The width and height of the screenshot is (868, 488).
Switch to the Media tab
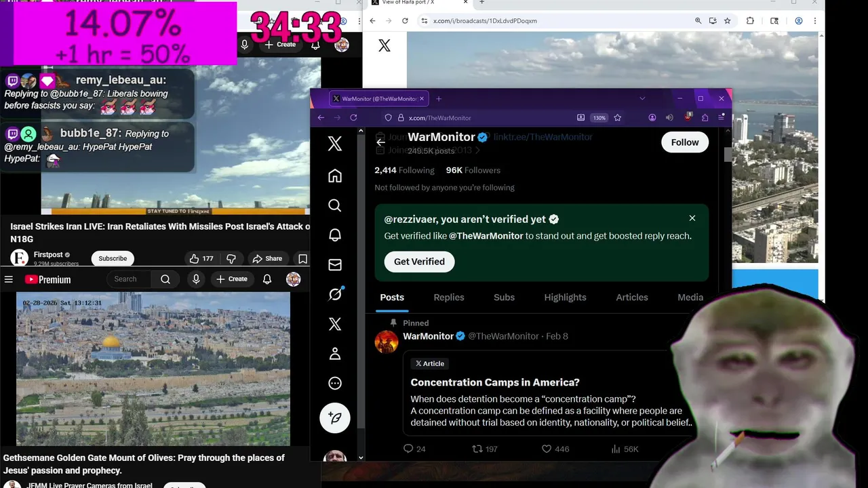click(x=690, y=298)
